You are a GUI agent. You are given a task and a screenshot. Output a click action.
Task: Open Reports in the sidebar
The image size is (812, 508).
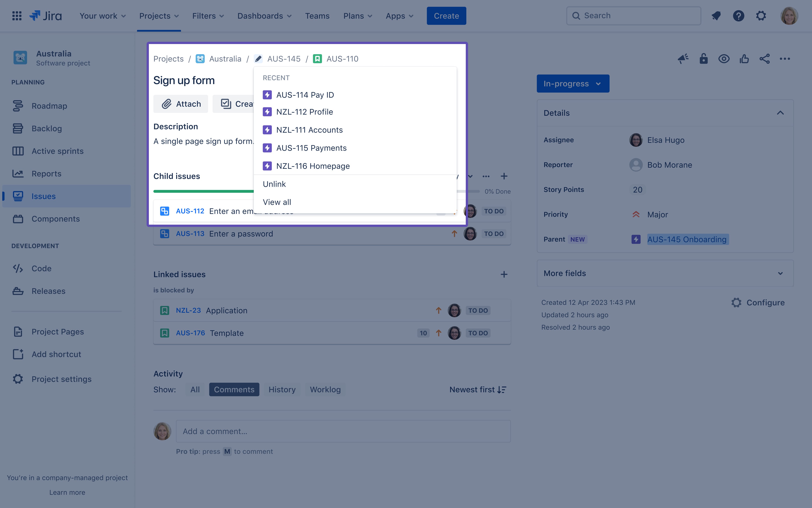[66, 174]
